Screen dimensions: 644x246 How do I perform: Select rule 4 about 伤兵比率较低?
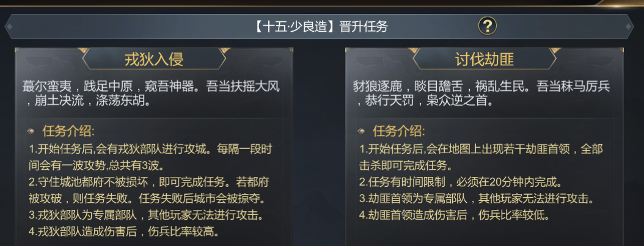pos(455,215)
